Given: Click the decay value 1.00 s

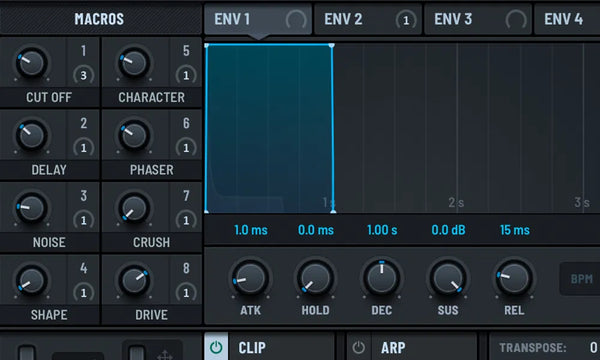Looking at the screenshot, I should click(382, 230).
